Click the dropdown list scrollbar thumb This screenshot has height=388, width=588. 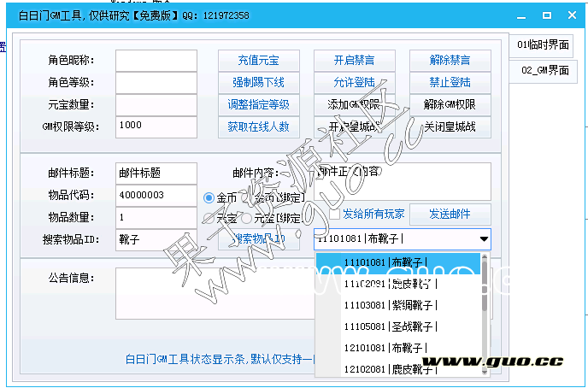coord(484,285)
